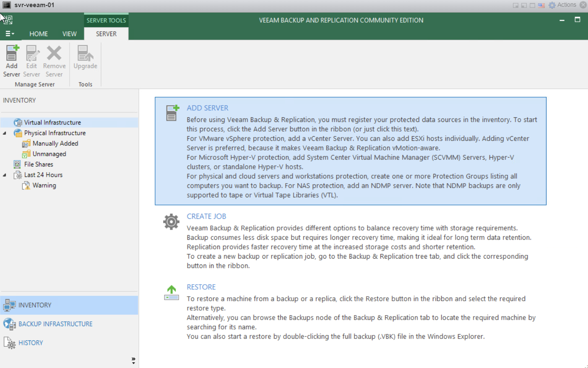Image resolution: width=588 pixels, height=368 pixels.
Task: Click the Backup Infrastructure navigation icon
Action: pyautogui.click(x=9, y=324)
